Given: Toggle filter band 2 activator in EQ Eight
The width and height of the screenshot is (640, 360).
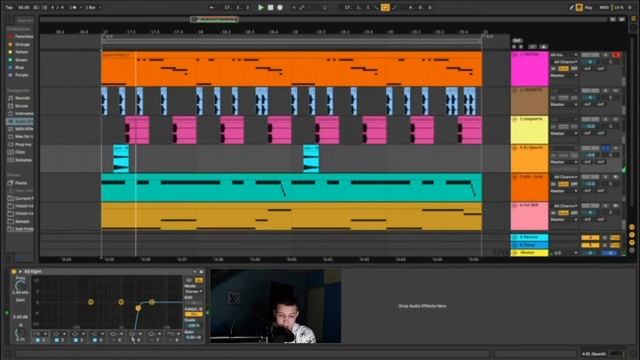Looking at the screenshot, I should [x=57, y=340].
